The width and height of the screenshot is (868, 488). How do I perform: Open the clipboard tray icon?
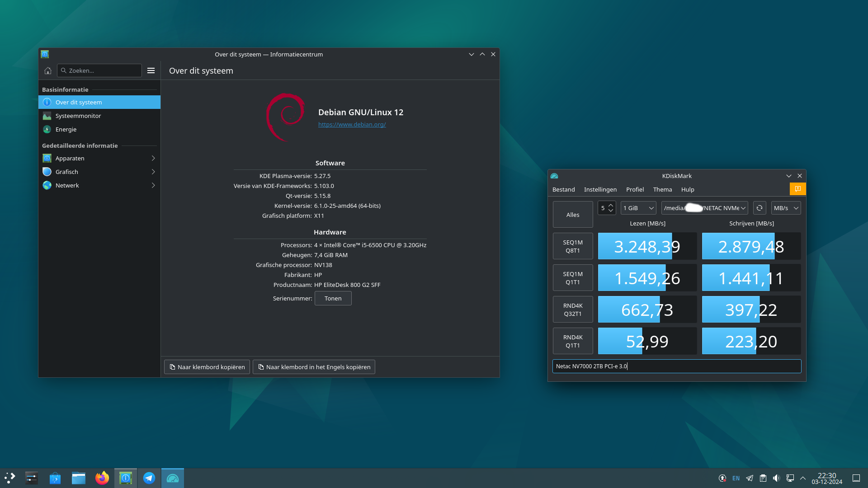[763, 478]
